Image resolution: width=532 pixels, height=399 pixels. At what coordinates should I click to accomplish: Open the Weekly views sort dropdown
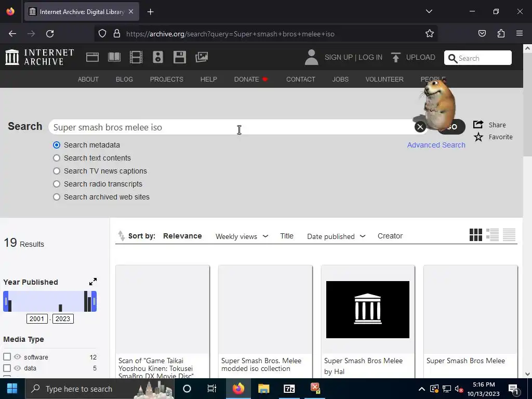pyautogui.click(x=242, y=236)
